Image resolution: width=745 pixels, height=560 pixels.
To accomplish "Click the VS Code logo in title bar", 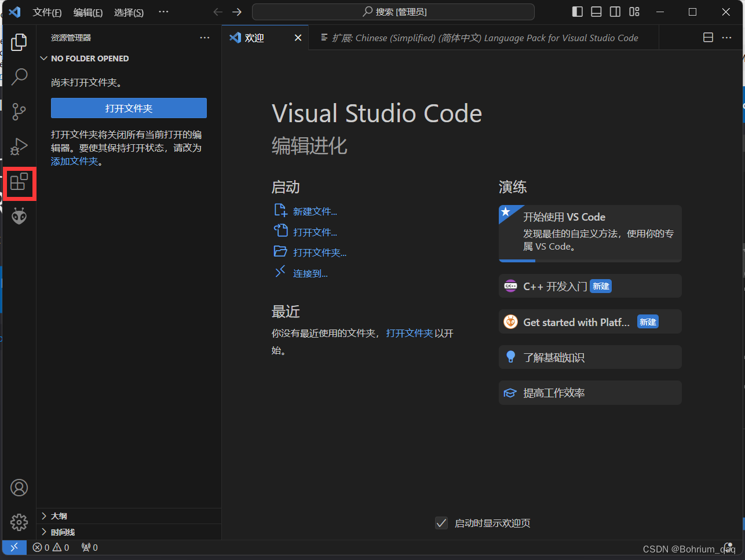I will tap(14, 12).
